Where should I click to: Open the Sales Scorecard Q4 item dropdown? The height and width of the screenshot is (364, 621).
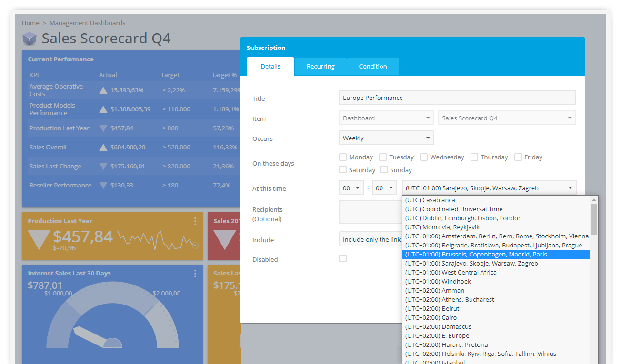(507, 118)
